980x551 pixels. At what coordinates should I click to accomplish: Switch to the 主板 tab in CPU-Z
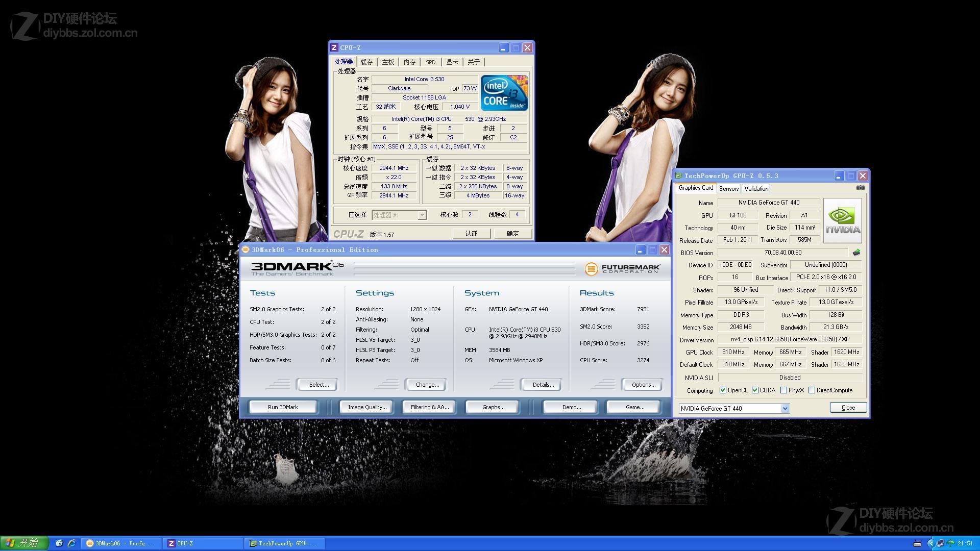(388, 62)
